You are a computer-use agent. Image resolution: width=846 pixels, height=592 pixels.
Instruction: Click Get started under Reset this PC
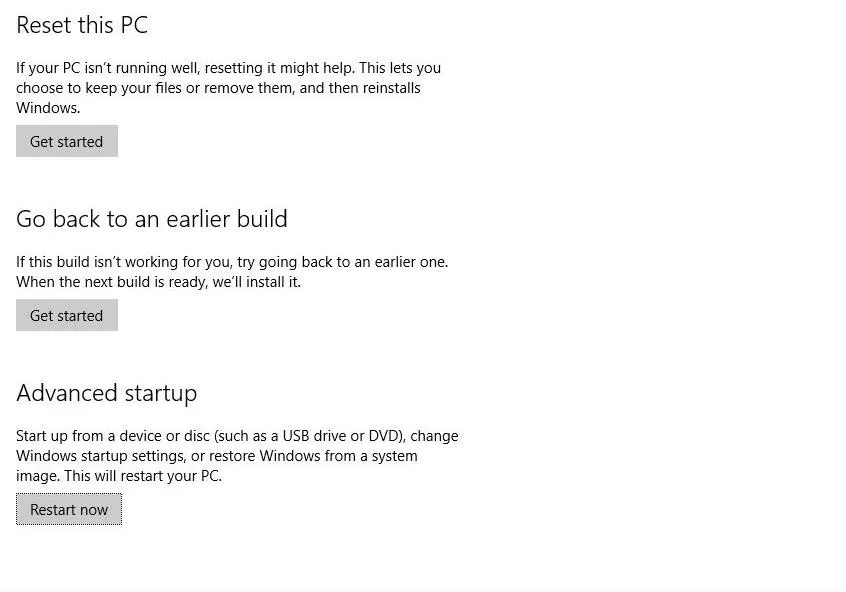[x=67, y=141]
